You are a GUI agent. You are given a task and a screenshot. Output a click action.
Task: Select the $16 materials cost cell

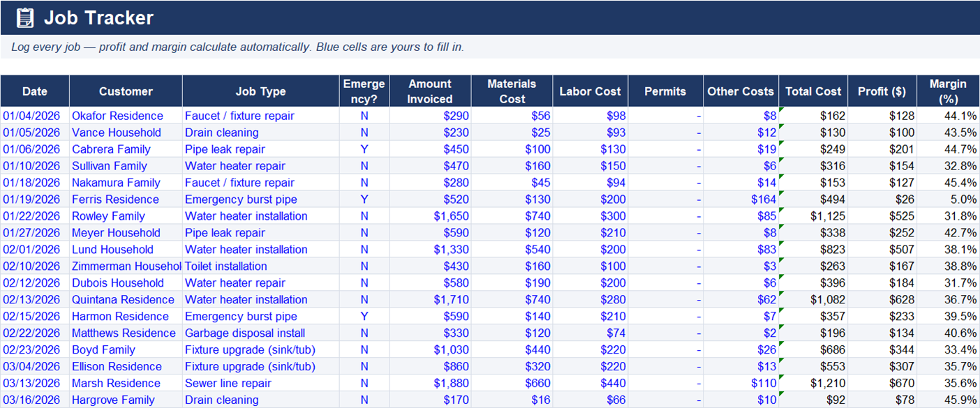tap(512, 400)
